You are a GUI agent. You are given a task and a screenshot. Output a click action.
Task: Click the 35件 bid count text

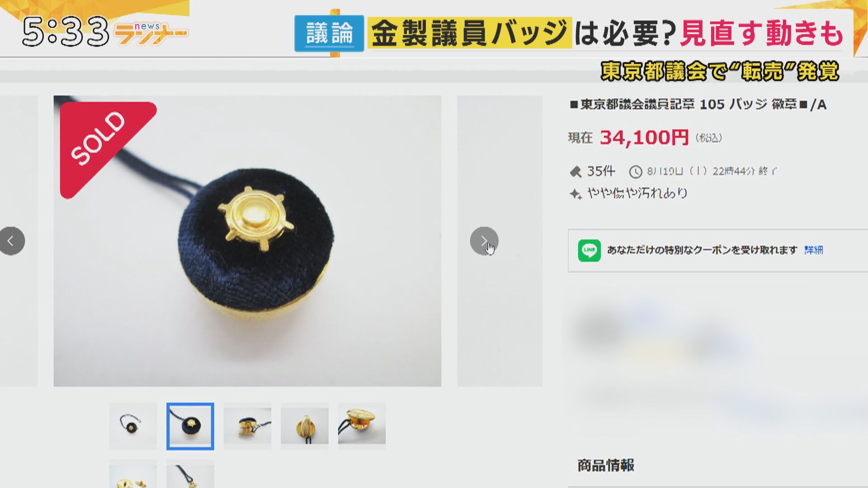point(601,171)
